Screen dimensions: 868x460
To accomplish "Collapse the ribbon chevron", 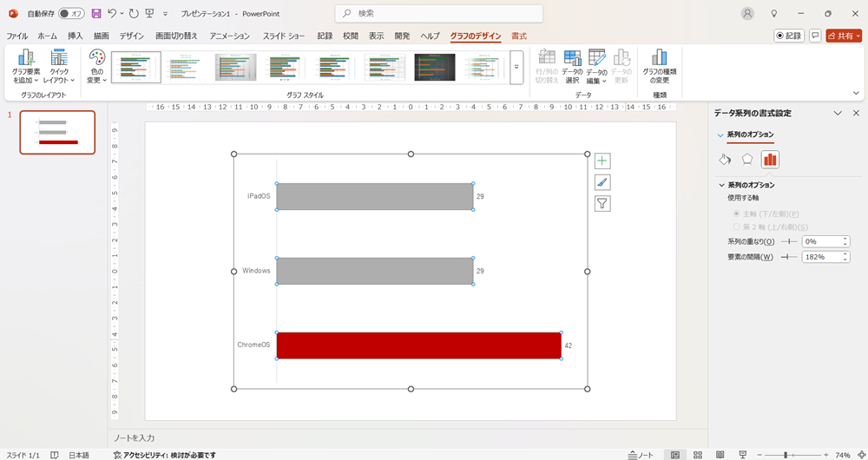I will (856, 93).
